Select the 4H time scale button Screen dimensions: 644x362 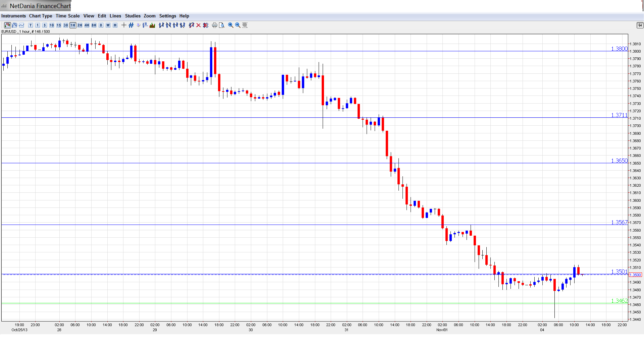[x=87, y=25]
